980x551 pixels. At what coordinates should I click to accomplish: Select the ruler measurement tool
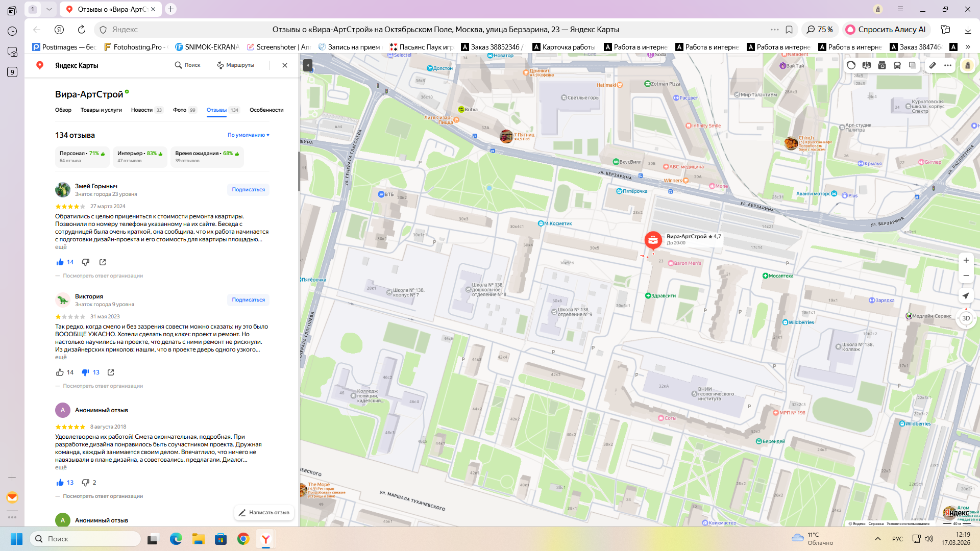(932, 65)
